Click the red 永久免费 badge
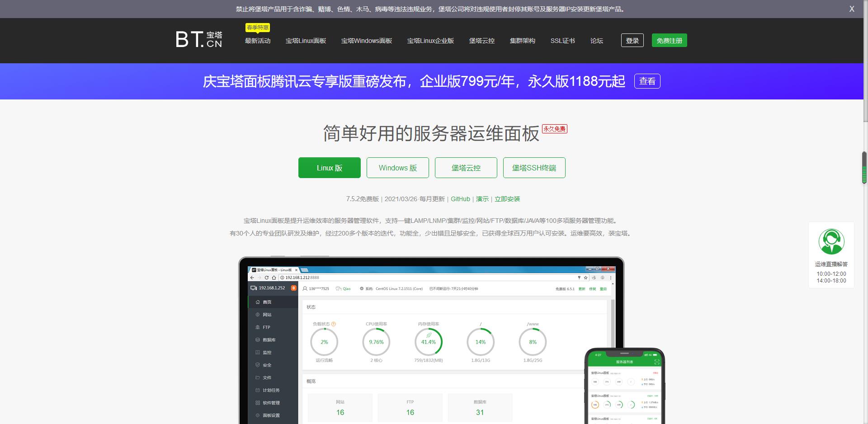This screenshot has width=868, height=424. tap(555, 129)
